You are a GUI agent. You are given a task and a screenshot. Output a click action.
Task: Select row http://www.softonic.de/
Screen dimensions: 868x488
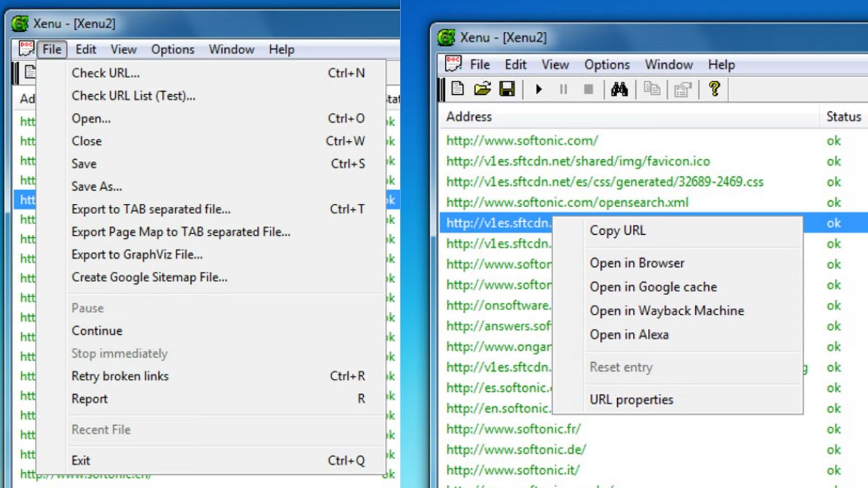pos(653,450)
